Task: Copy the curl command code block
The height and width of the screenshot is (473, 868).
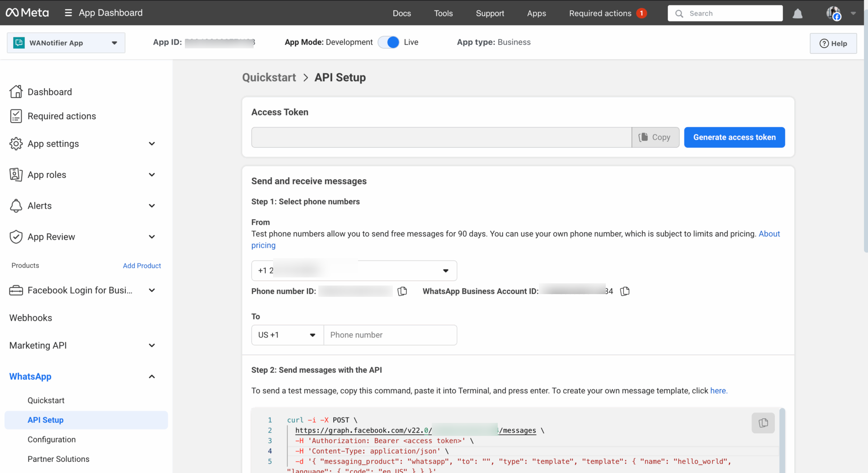Action: [x=763, y=423]
